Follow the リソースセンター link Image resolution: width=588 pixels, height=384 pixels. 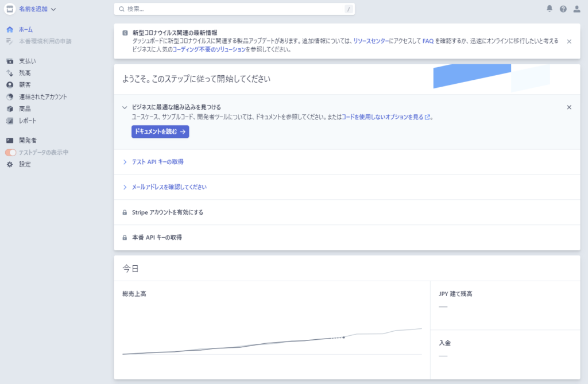point(371,41)
